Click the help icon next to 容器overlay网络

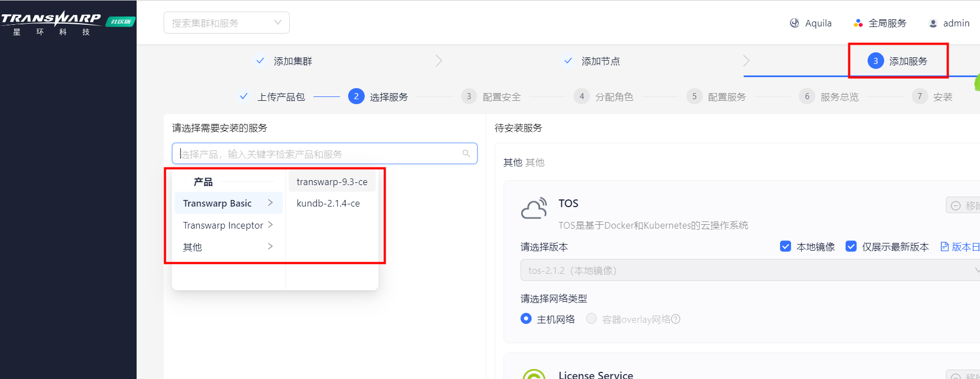tap(676, 319)
